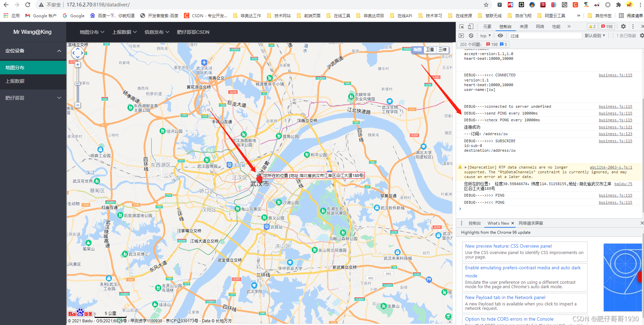Switch to the 网络 DevTools tab
Image resolution: width=644 pixels, height=325 pixels.
coord(540,26)
